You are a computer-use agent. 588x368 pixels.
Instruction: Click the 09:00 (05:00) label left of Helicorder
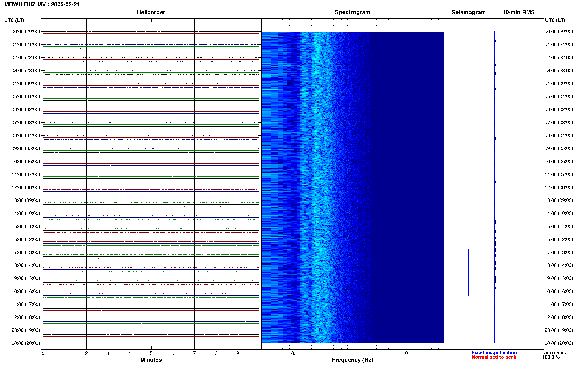click(26, 148)
